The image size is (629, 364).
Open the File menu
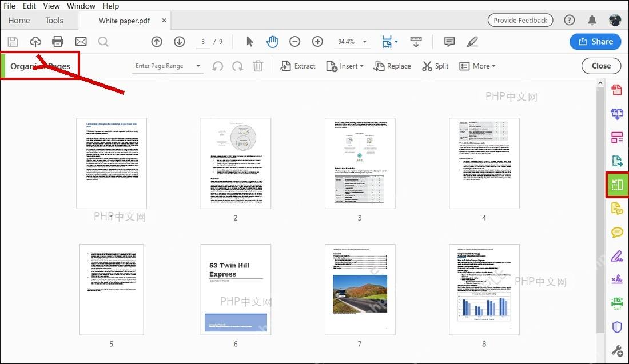tap(9, 6)
